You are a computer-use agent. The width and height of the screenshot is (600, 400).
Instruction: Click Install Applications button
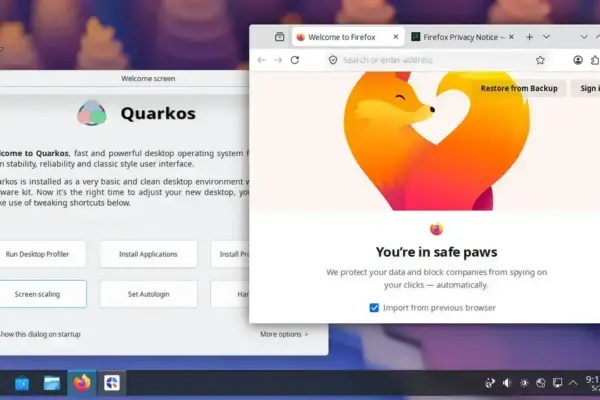[x=148, y=254]
